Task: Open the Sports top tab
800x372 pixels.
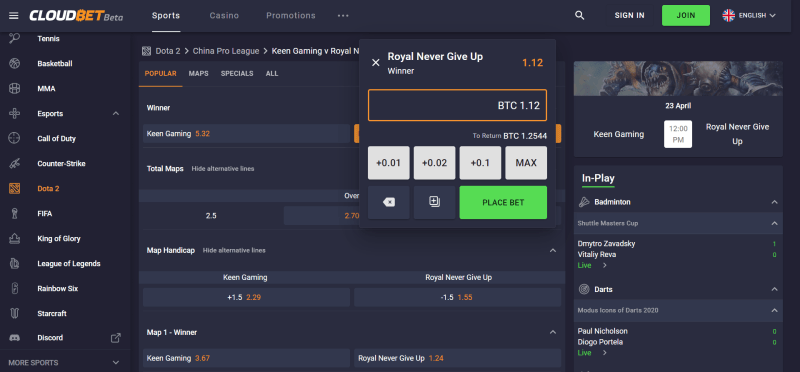Action: (x=166, y=15)
